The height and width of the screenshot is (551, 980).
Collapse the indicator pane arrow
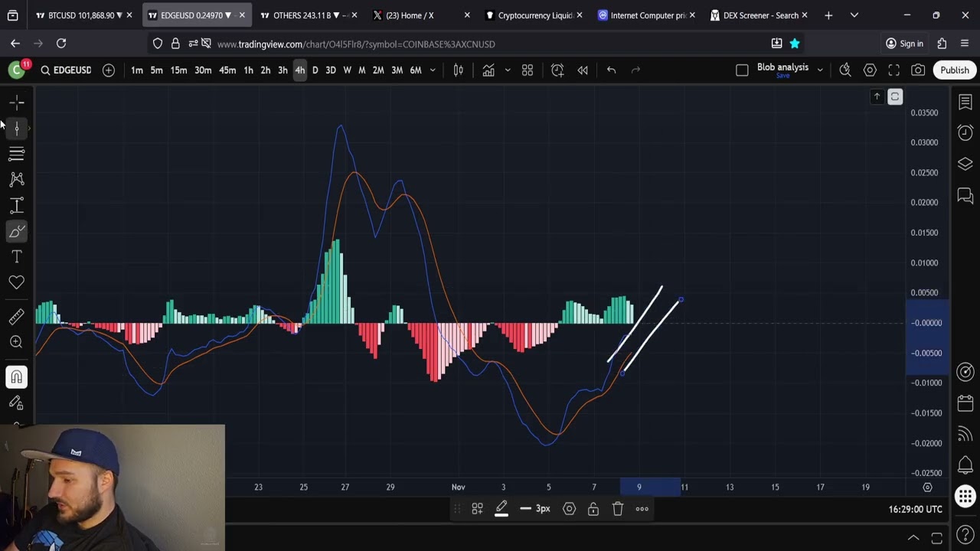coord(877,96)
